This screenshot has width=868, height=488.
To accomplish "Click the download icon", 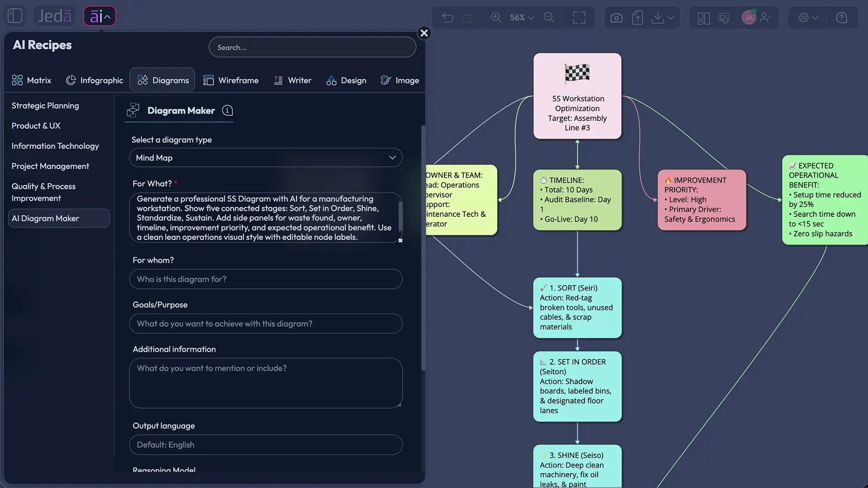I will [x=658, y=18].
